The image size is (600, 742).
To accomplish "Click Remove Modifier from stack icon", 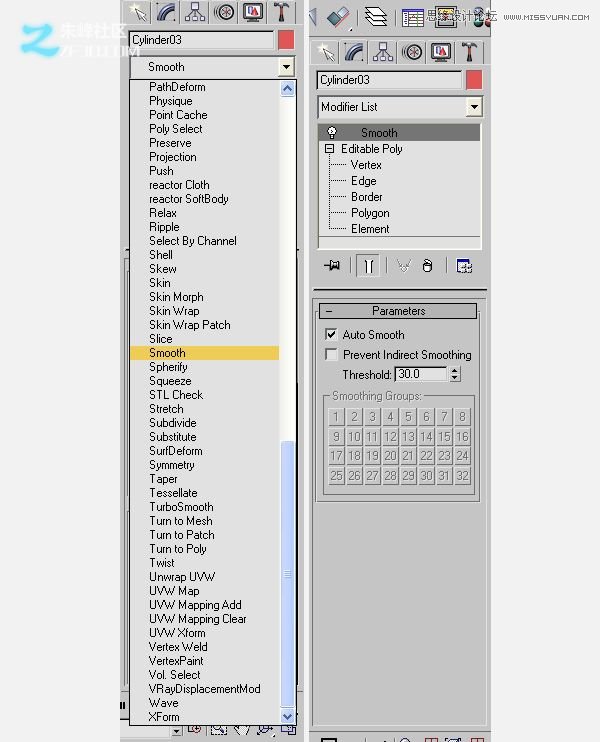I will point(427,266).
